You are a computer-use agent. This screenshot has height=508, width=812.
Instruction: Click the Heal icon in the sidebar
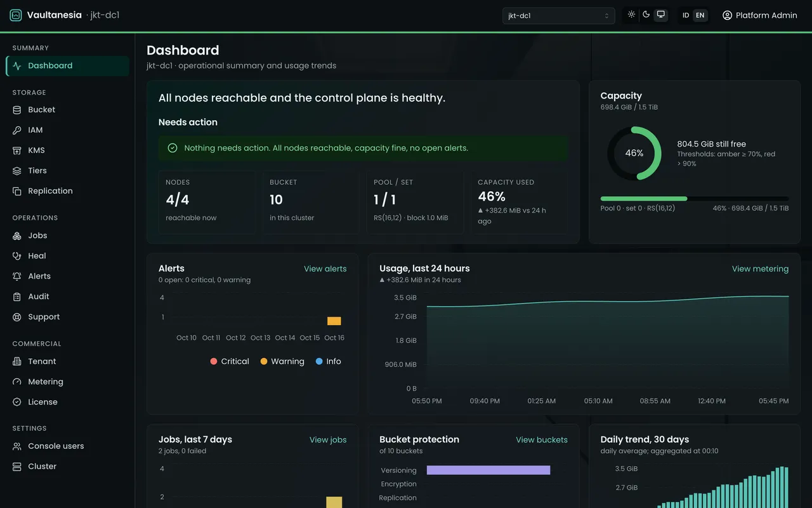[x=17, y=256]
